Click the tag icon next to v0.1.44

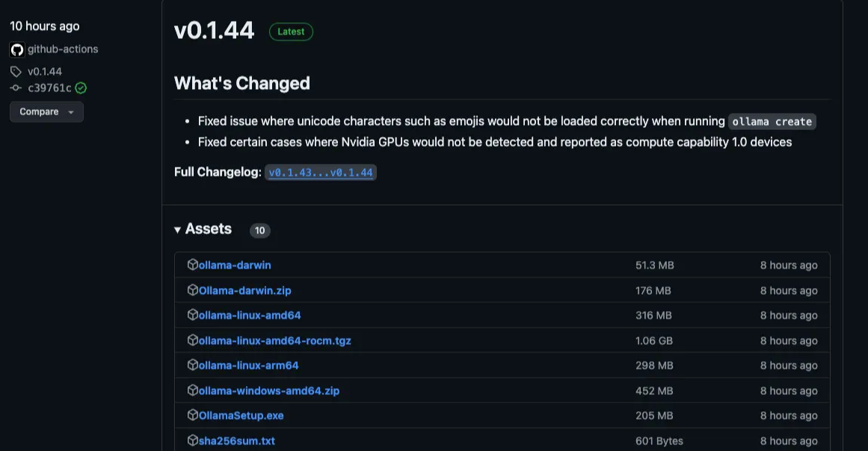16,72
